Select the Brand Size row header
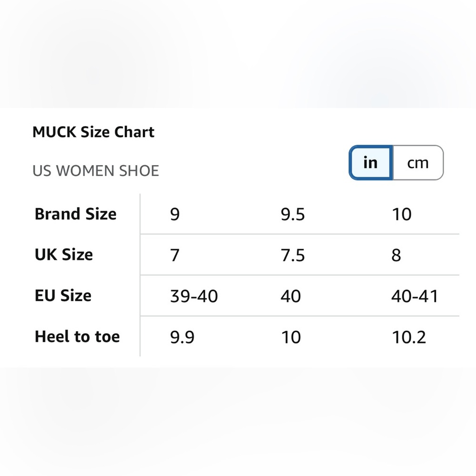 pyautogui.click(x=76, y=214)
